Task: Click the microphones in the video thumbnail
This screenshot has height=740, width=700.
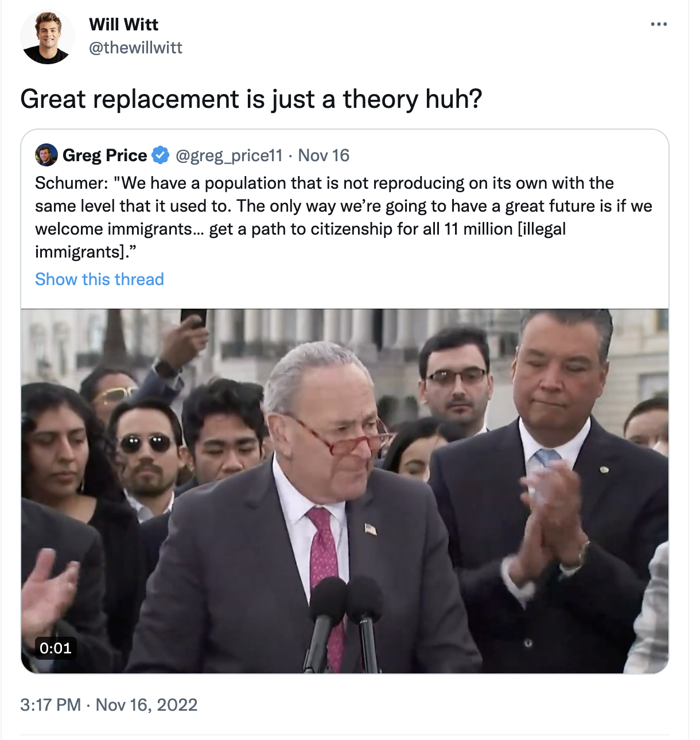Action: pyautogui.click(x=345, y=622)
